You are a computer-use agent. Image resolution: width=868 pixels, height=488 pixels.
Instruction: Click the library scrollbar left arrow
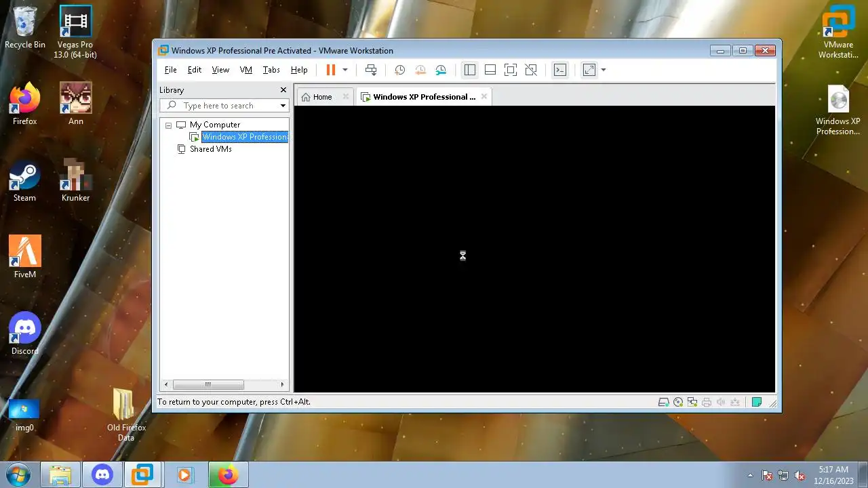click(x=166, y=385)
